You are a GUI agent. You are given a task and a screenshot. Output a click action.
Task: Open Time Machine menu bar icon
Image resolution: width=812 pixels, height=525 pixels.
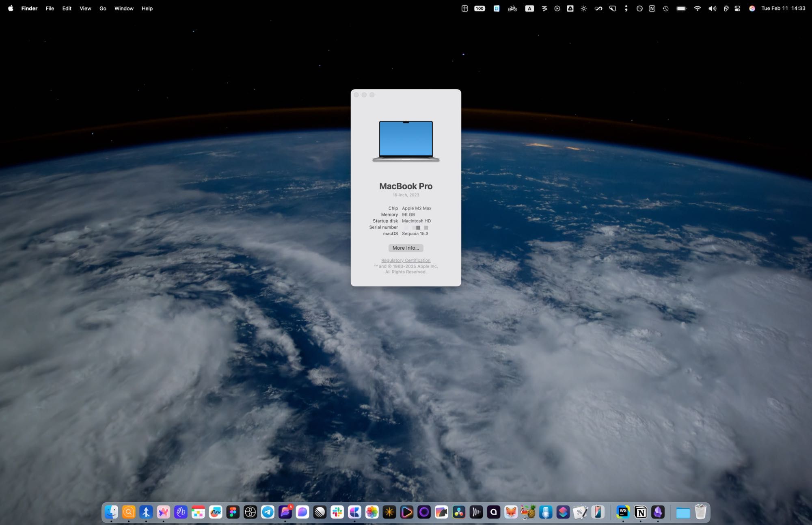point(665,8)
